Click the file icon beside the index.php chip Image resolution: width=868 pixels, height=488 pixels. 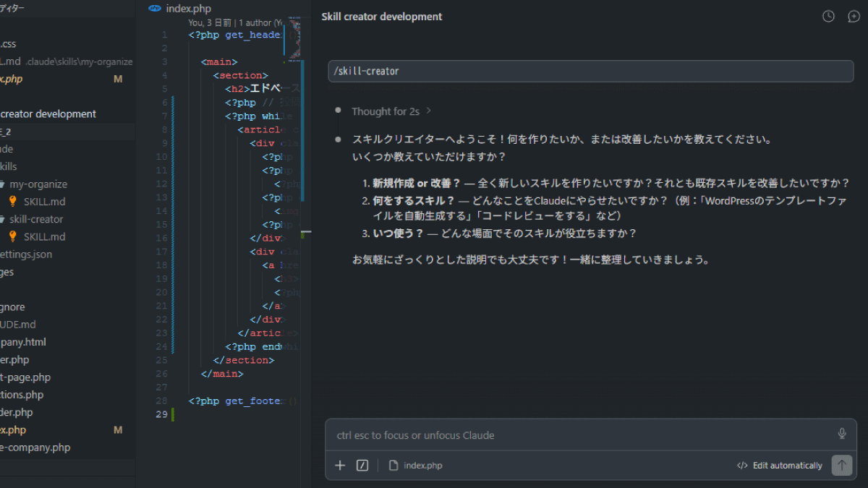point(393,466)
